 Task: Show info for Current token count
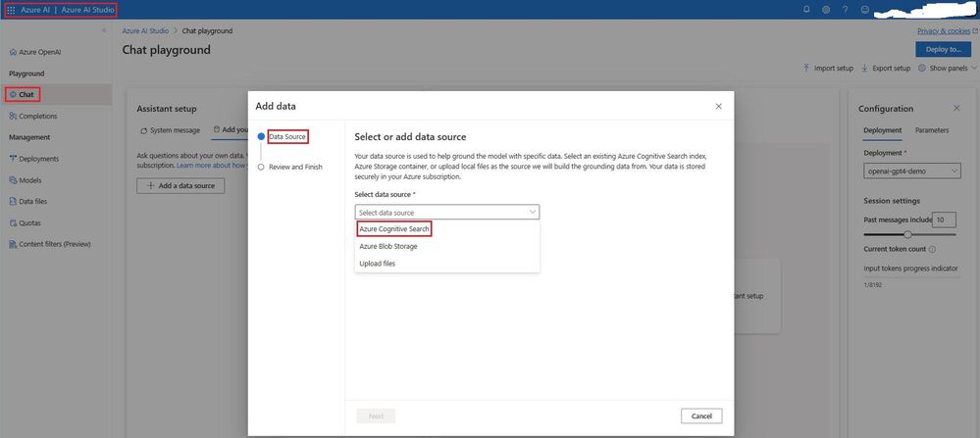click(x=933, y=249)
